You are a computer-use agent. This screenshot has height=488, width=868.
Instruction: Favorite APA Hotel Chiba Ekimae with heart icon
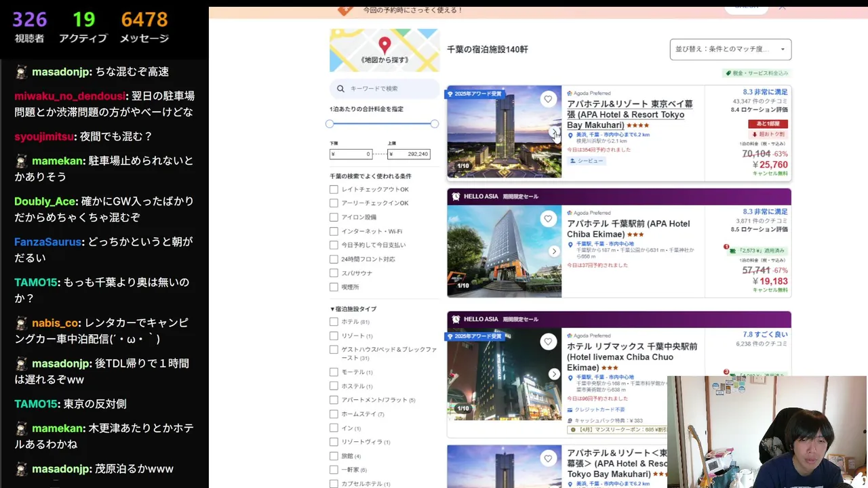(x=548, y=219)
